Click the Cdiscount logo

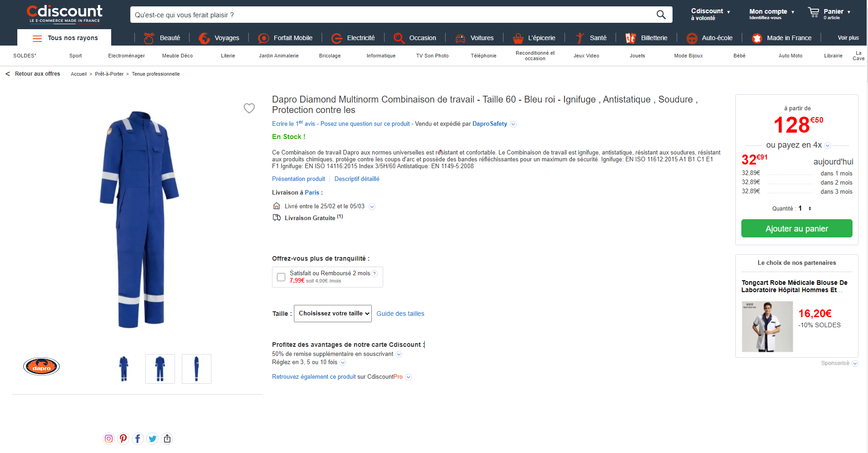click(64, 14)
